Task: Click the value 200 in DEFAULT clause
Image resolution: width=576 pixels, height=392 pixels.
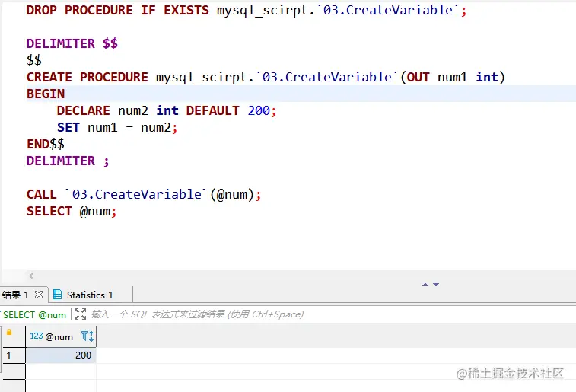Action: 259,110
